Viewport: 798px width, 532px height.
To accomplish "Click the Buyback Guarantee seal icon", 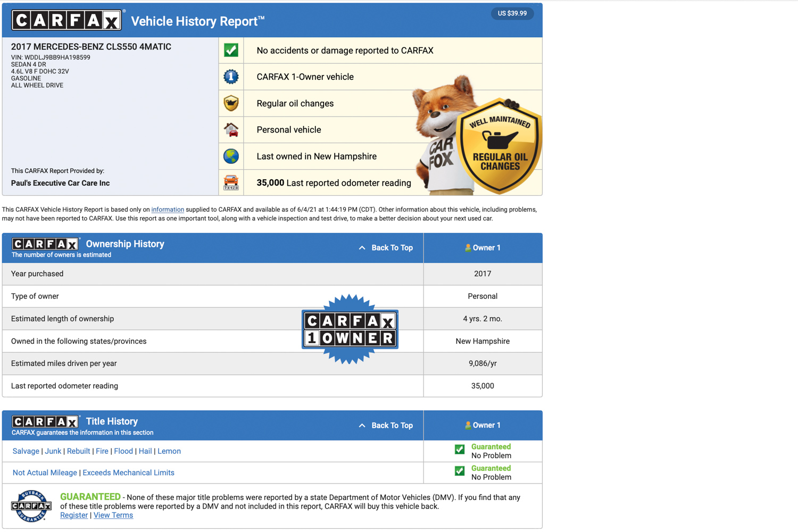I will coord(31,506).
